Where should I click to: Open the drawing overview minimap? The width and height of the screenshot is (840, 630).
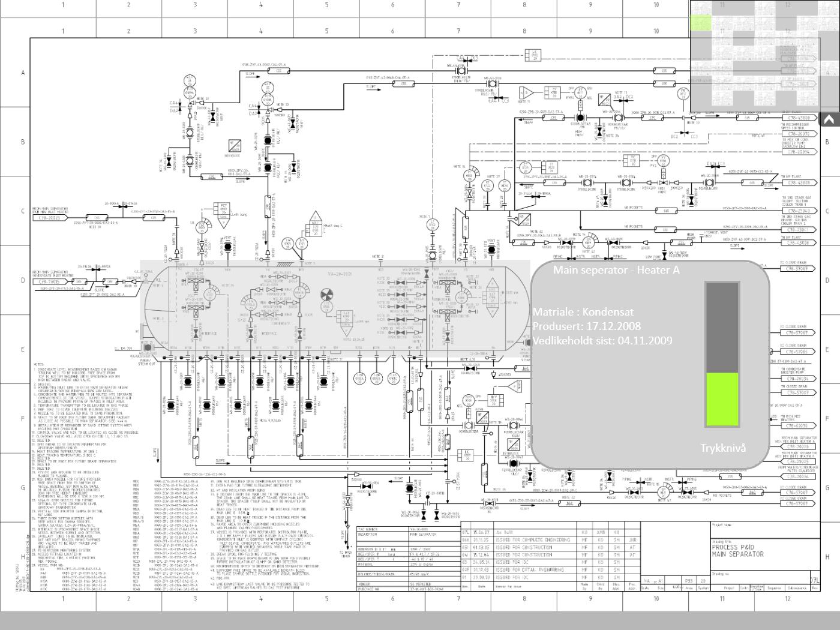[764, 56]
